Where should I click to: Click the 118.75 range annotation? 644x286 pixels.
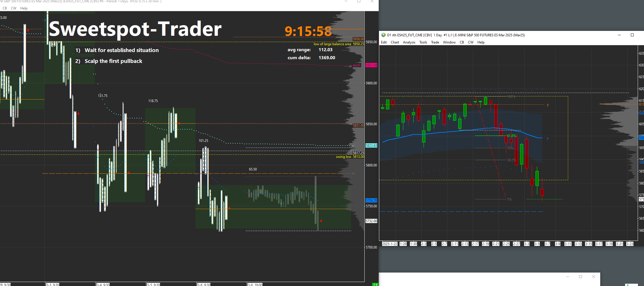coord(153,101)
